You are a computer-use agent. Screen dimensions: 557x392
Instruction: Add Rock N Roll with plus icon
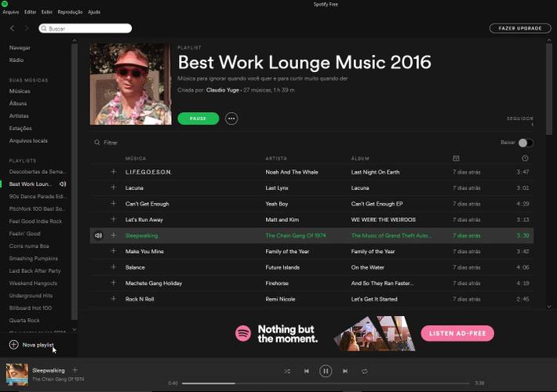point(113,299)
